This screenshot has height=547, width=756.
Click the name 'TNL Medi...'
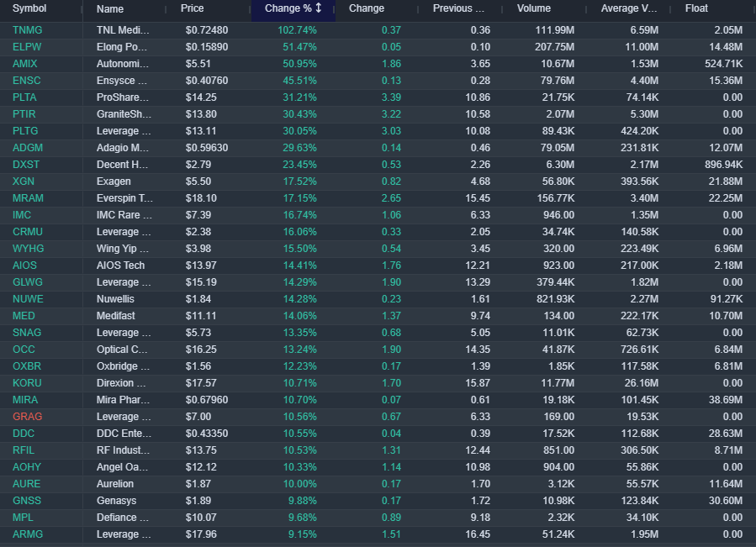coord(123,30)
